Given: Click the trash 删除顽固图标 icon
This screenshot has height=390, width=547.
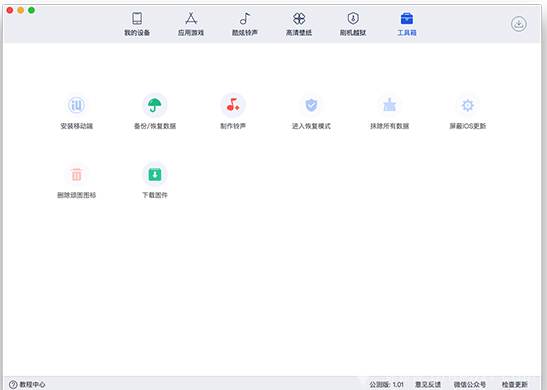Looking at the screenshot, I should (76, 174).
